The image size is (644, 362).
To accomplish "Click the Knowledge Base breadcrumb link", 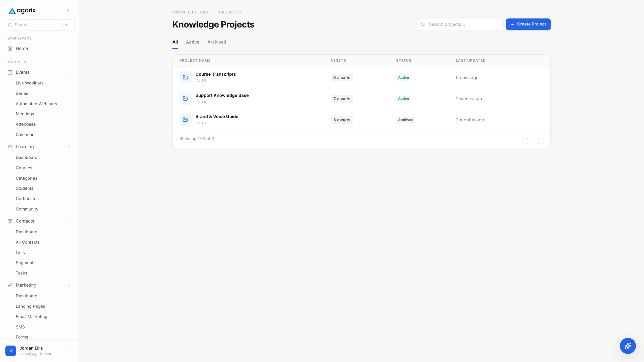I will pos(192,12).
